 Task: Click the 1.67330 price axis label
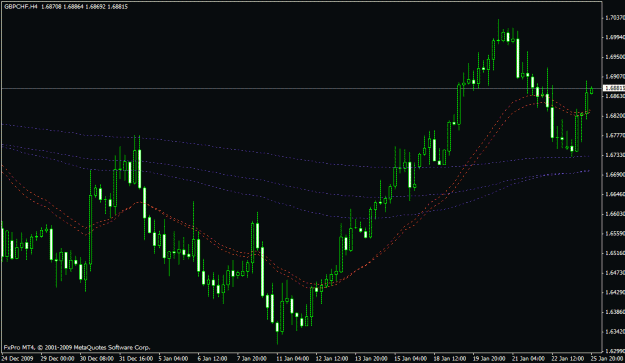[615, 155]
